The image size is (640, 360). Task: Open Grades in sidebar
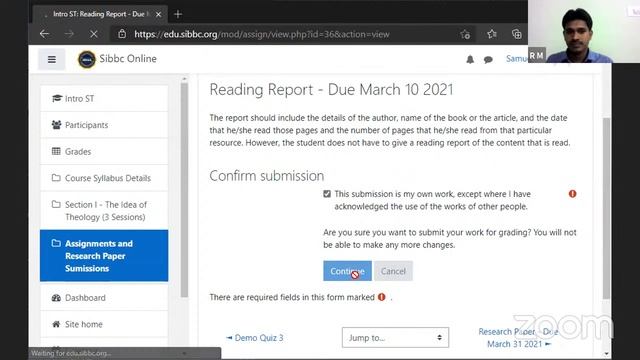[x=104, y=151]
